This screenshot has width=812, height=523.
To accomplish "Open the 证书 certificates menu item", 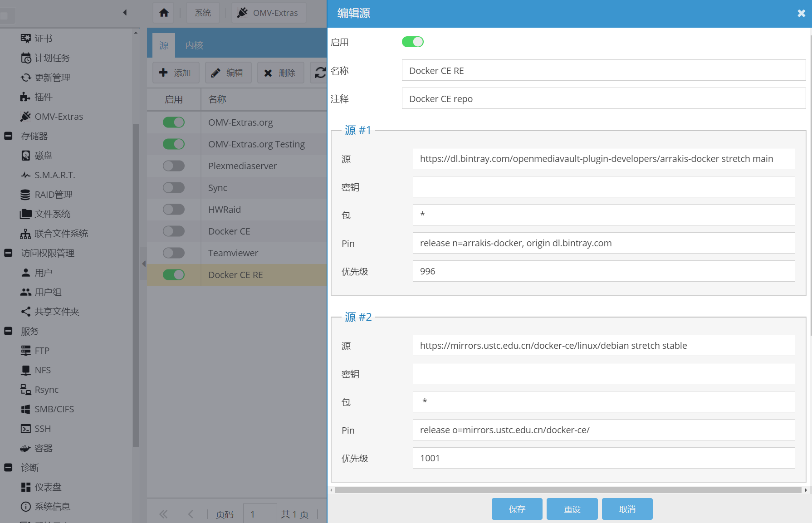I will [x=37, y=39].
